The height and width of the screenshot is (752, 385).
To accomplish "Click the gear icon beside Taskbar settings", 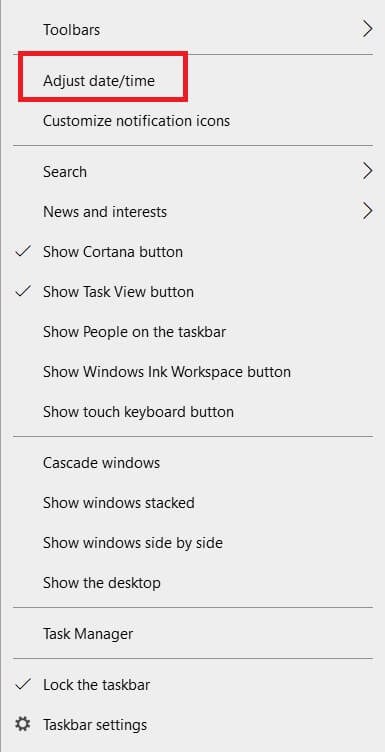I will coord(23,724).
